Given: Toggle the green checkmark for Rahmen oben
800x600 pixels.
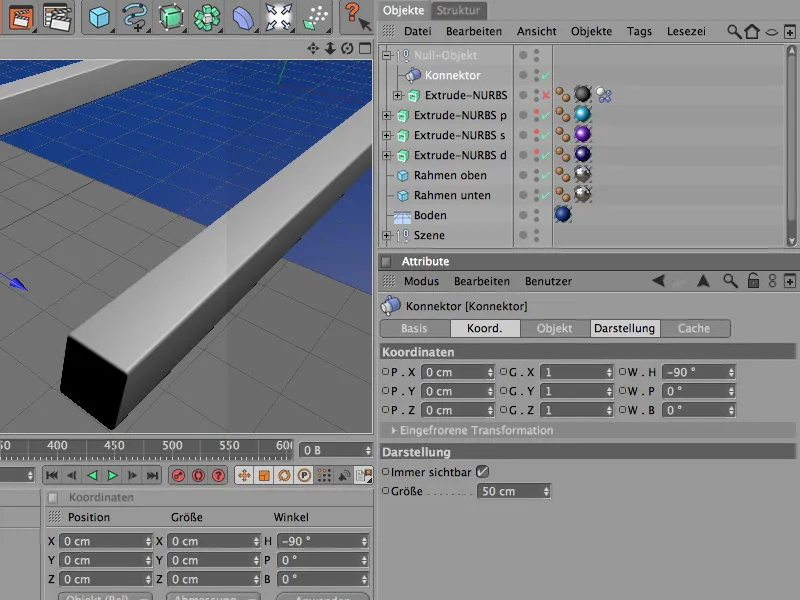Looking at the screenshot, I should tap(545, 176).
